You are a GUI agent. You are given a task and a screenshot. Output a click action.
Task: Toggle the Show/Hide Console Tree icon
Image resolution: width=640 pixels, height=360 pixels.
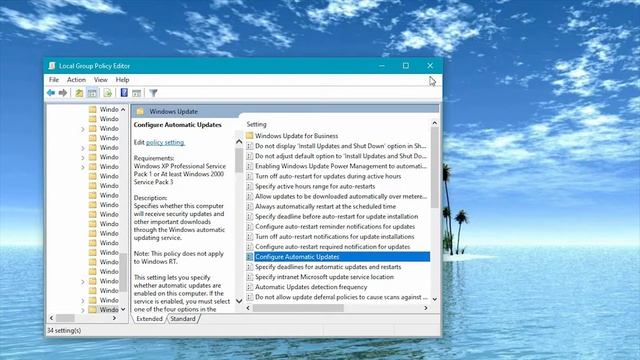tap(92, 93)
